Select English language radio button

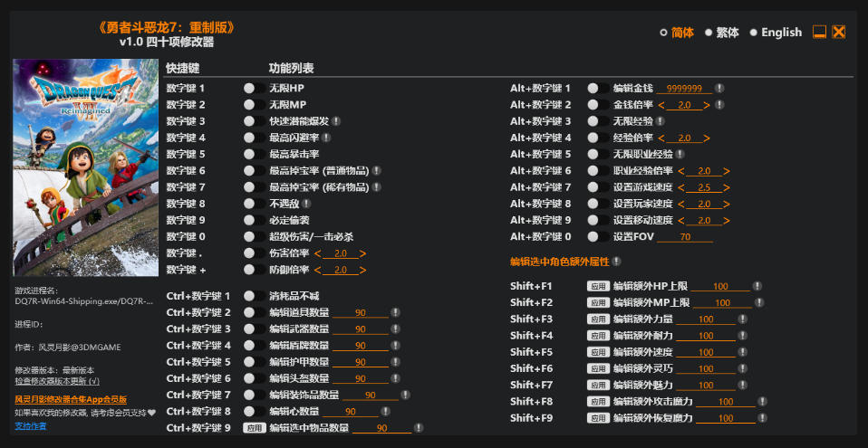coord(754,33)
